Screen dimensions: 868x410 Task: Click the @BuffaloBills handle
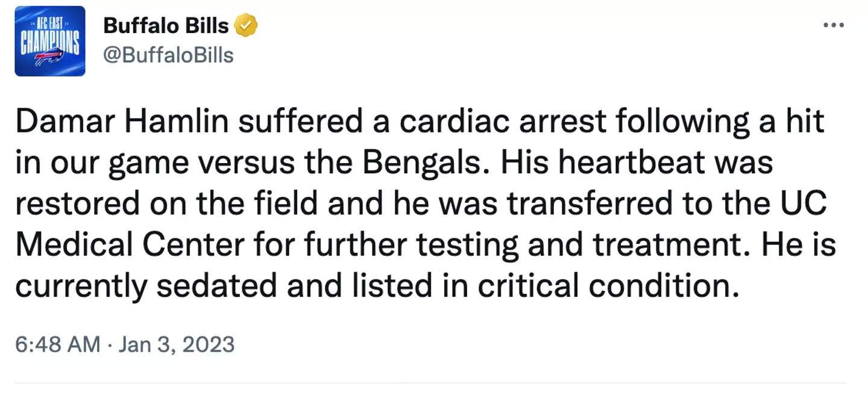point(169,55)
